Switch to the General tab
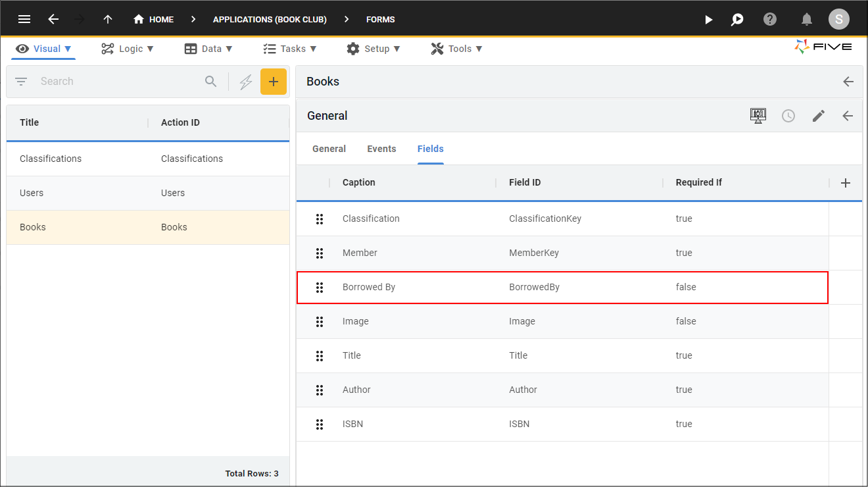 click(329, 149)
